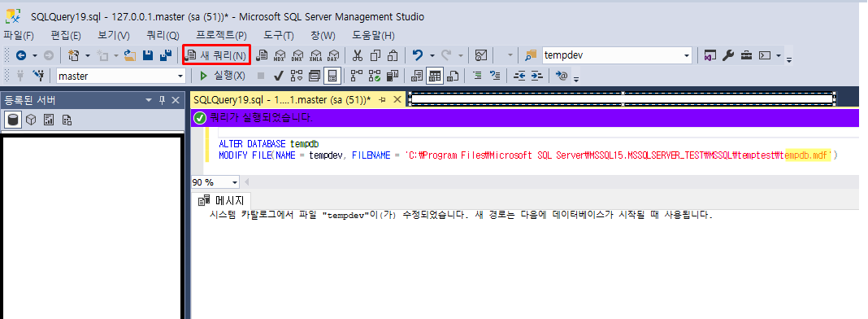Open a new DMX query
This screenshot has height=319, width=868.
coord(297,55)
